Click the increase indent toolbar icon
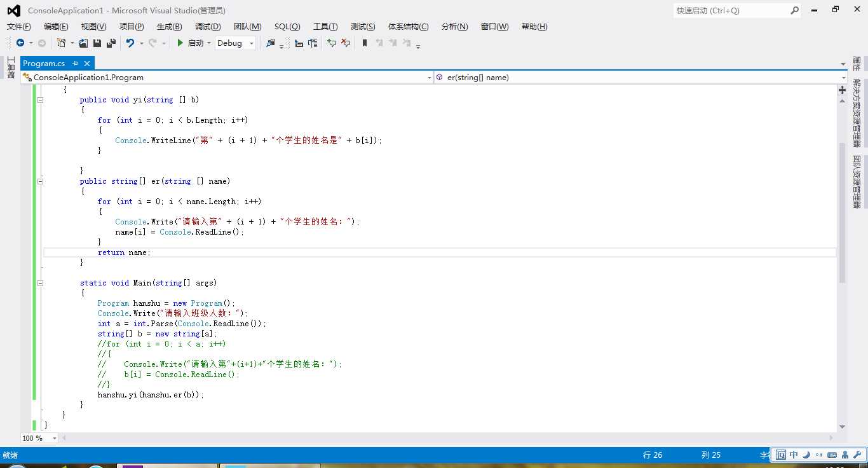This screenshot has height=468, width=868. tap(313, 43)
